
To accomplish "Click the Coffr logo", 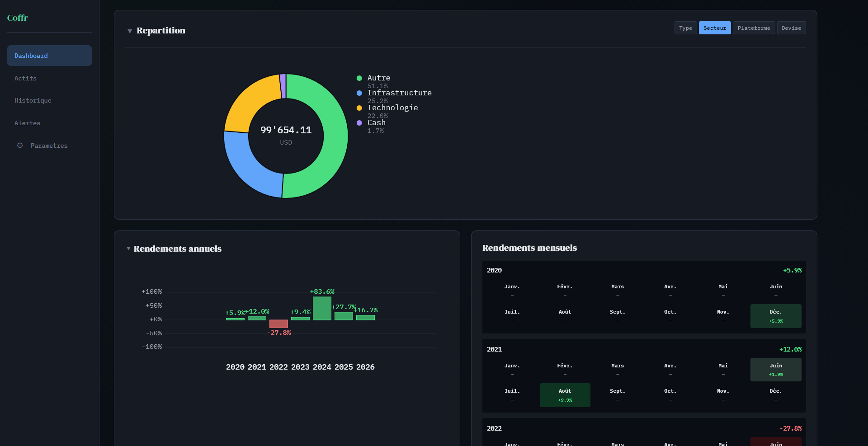I will point(17,18).
